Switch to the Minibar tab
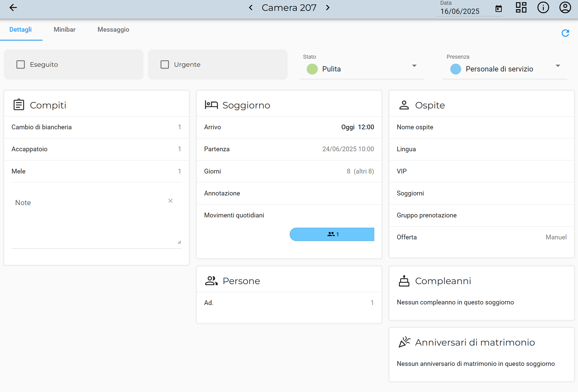The image size is (578, 392). pyautogui.click(x=65, y=29)
